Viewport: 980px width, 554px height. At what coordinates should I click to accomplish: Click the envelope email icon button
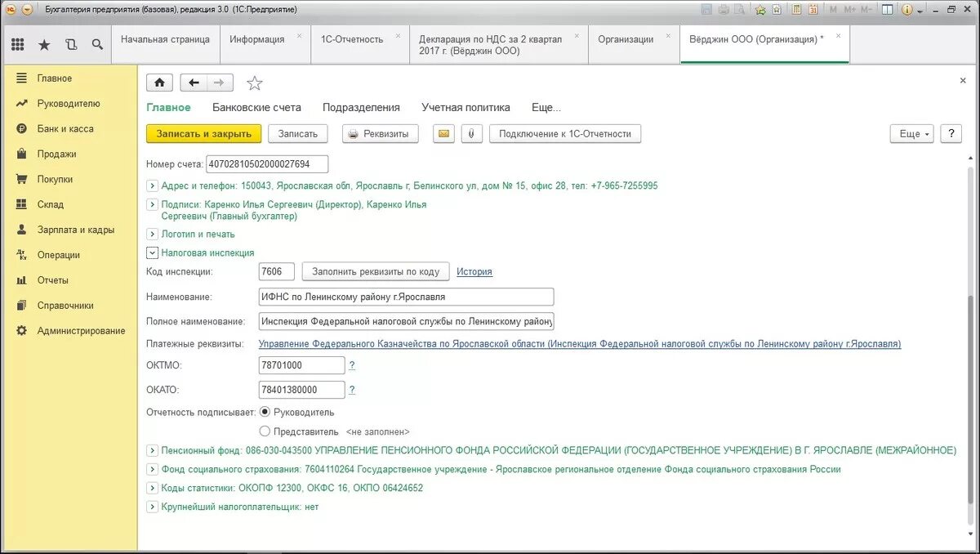pos(443,134)
